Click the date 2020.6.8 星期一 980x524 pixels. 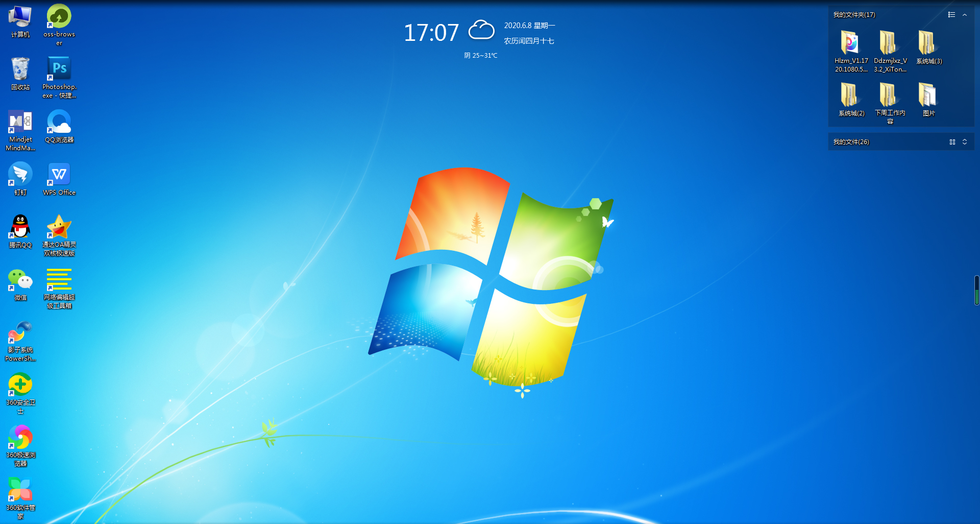tap(529, 26)
